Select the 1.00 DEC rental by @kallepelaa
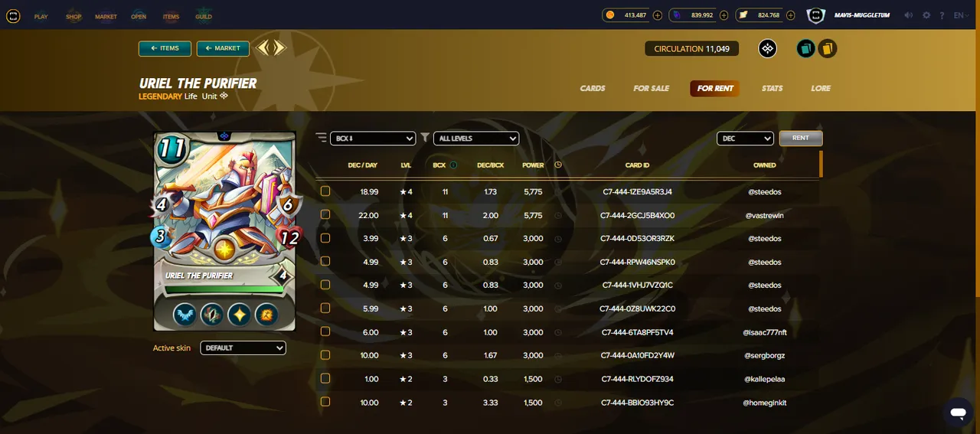 pos(325,379)
